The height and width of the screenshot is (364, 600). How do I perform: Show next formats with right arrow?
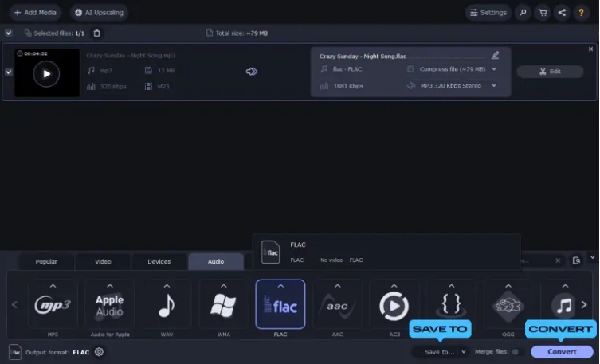584,305
